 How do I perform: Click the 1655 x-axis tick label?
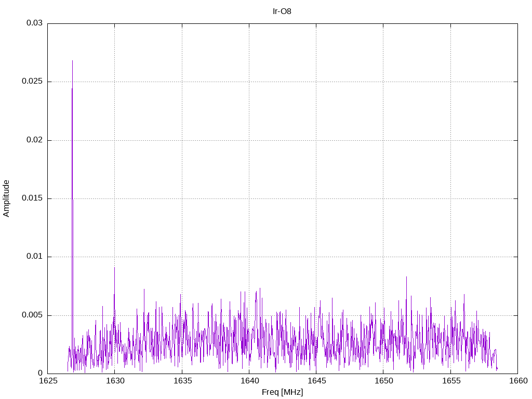pos(451,381)
